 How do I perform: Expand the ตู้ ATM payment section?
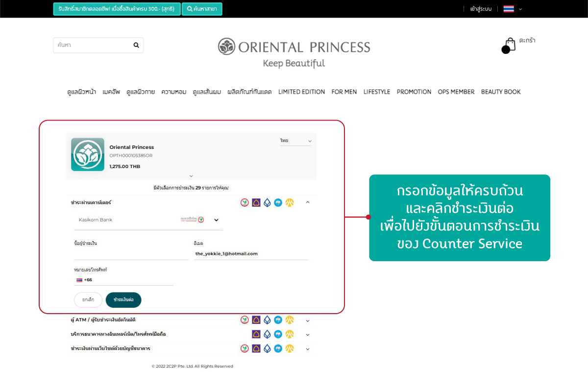tap(308, 320)
